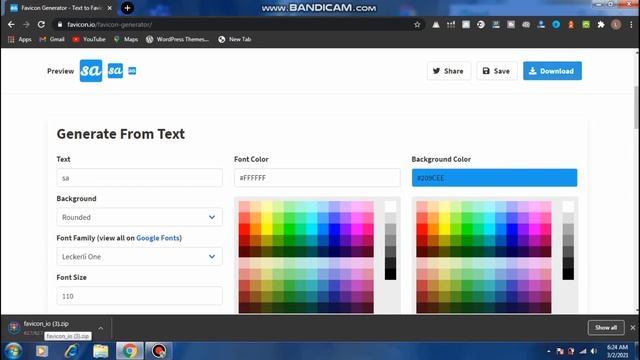Click the Font Color hex field
The height and width of the screenshot is (360, 640).
coord(317,178)
